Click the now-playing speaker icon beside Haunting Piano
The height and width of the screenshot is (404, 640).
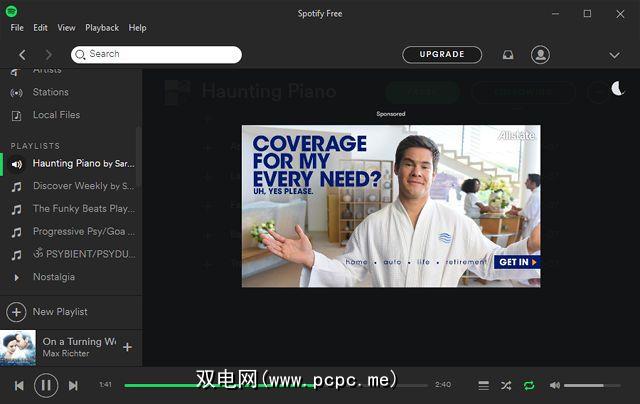point(17,164)
